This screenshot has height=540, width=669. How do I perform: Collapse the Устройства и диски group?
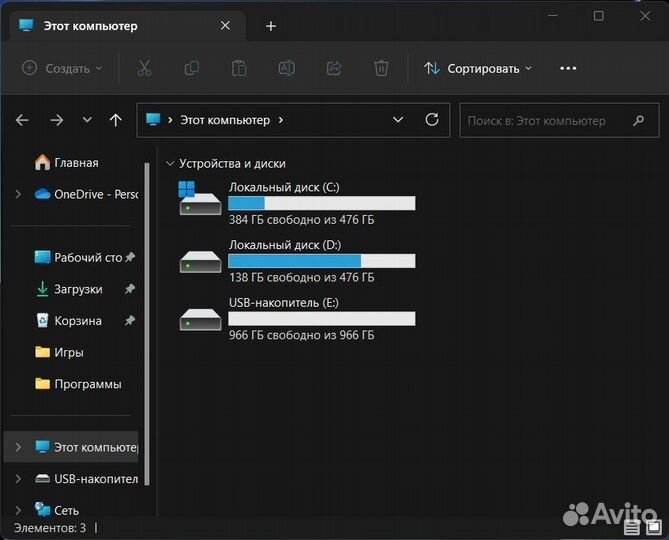click(170, 163)
